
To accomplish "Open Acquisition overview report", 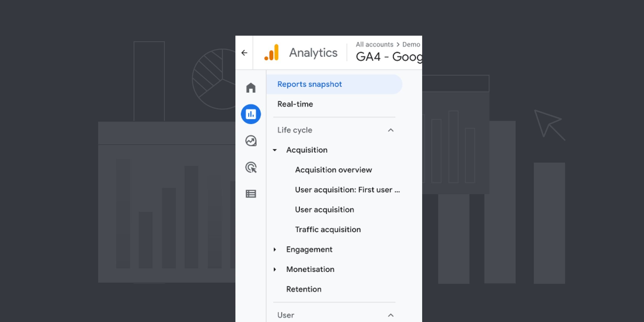I will 333,170.
